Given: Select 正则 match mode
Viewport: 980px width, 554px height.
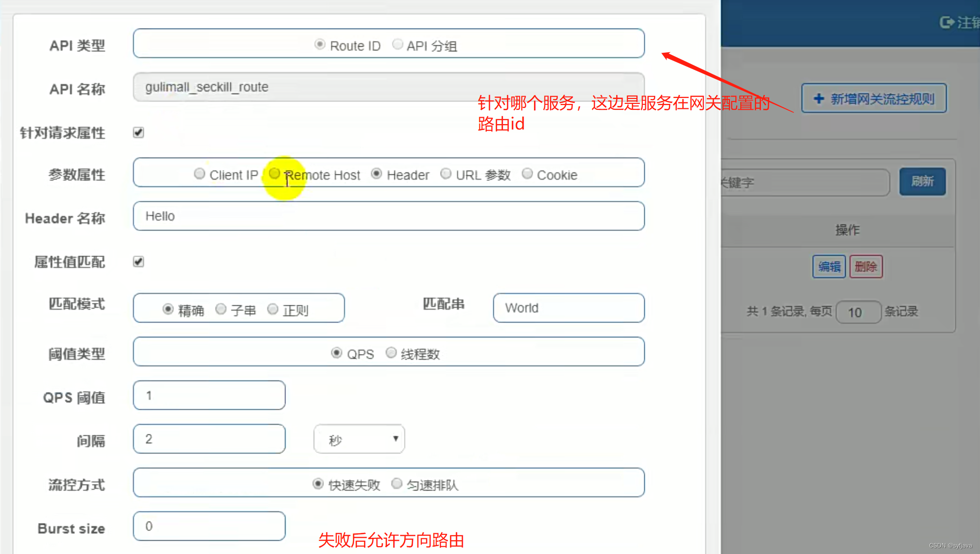Looking at the screenshot, I should click(x=273, y=309).
